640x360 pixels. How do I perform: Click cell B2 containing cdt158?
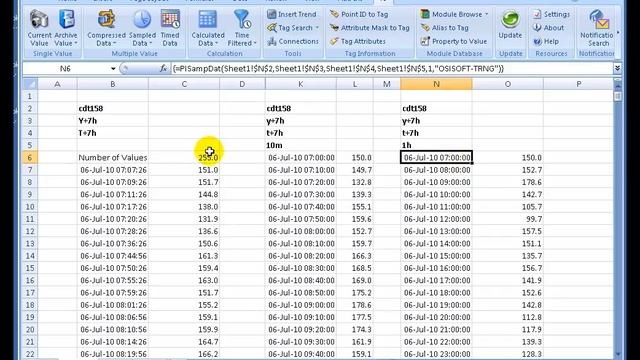click(113, 109)
